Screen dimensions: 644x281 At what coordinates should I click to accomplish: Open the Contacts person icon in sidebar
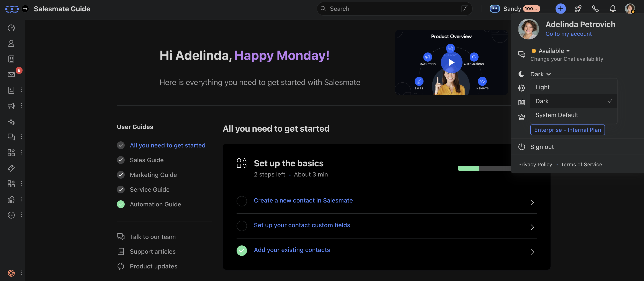(11, 44)
